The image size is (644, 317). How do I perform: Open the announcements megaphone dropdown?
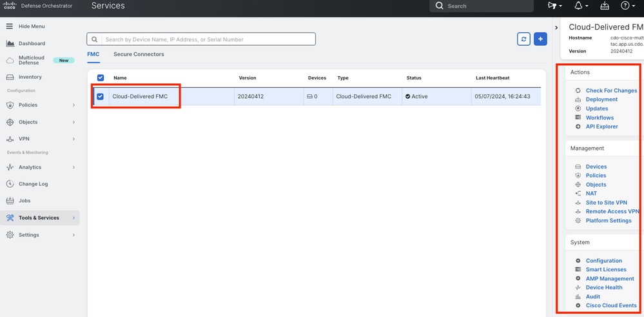[x=555, y=6]
